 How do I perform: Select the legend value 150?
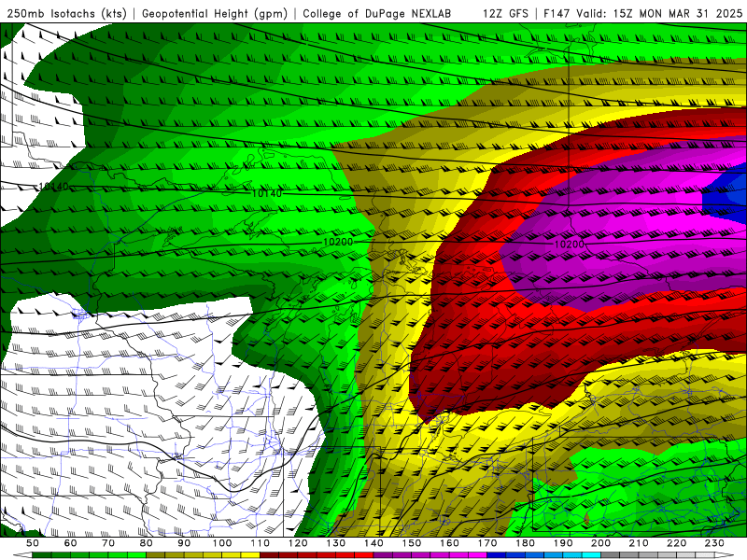412,543
